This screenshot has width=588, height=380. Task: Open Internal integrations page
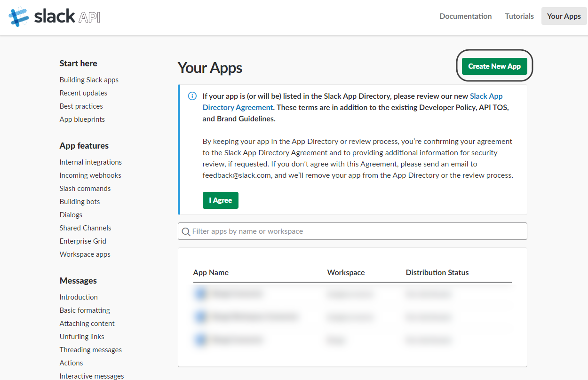click(91, 162)
